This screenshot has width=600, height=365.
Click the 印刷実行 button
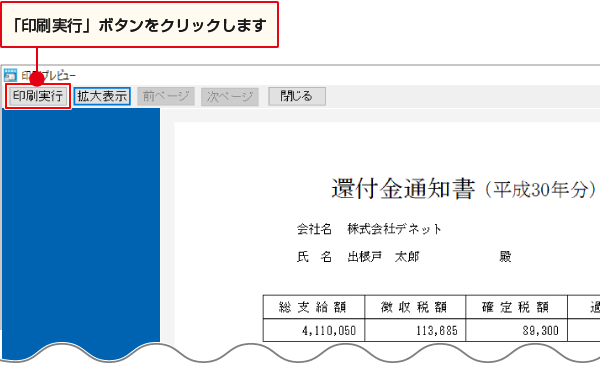tap(38, 96)
